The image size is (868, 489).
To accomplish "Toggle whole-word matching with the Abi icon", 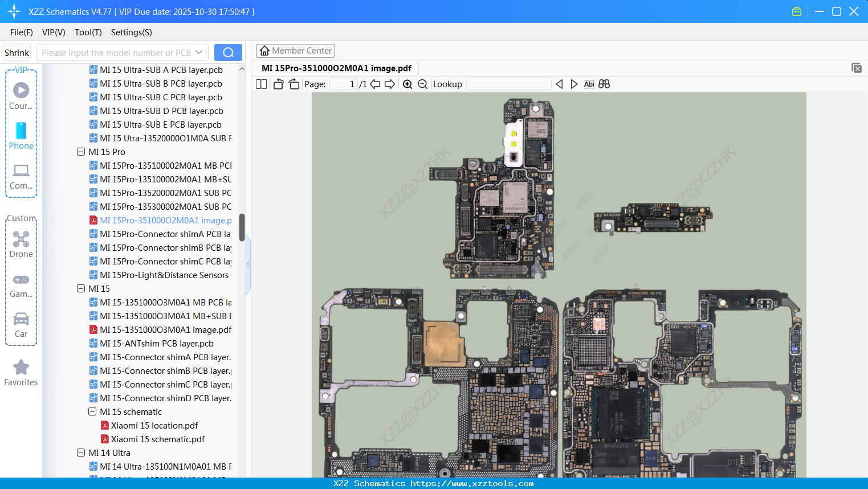I will (x=589, y=84).
